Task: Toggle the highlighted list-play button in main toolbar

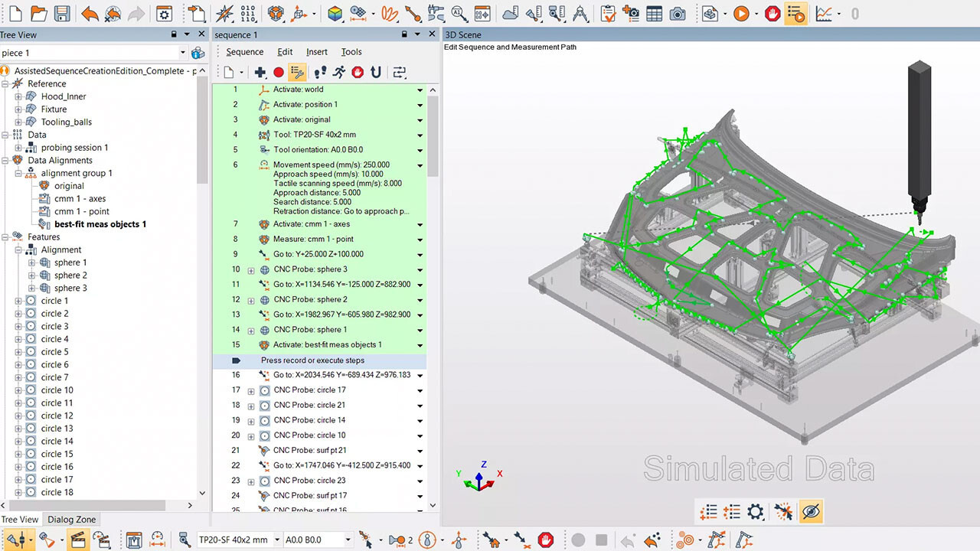Action: (796, 14)
